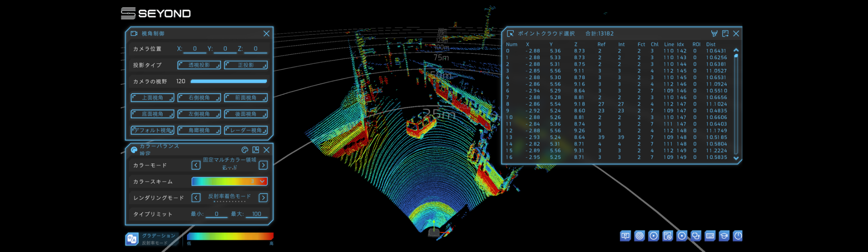Click the レーダー視角 radar view button

246,130
